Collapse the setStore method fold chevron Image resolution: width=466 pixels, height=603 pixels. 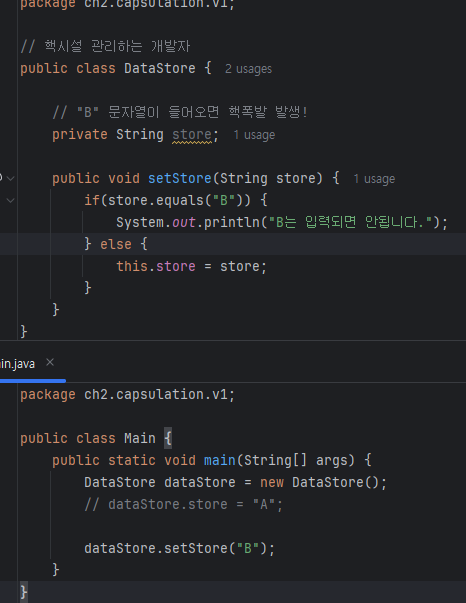[11, 178]
